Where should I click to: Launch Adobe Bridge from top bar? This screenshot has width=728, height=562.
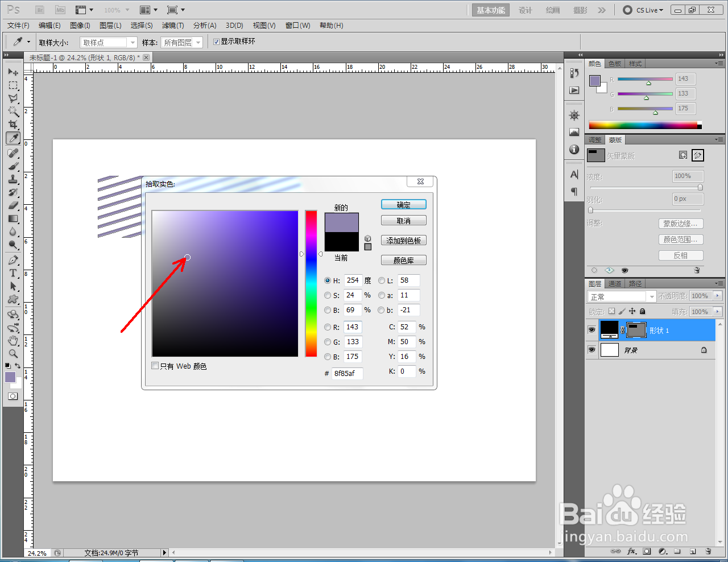tap(40, 10)
